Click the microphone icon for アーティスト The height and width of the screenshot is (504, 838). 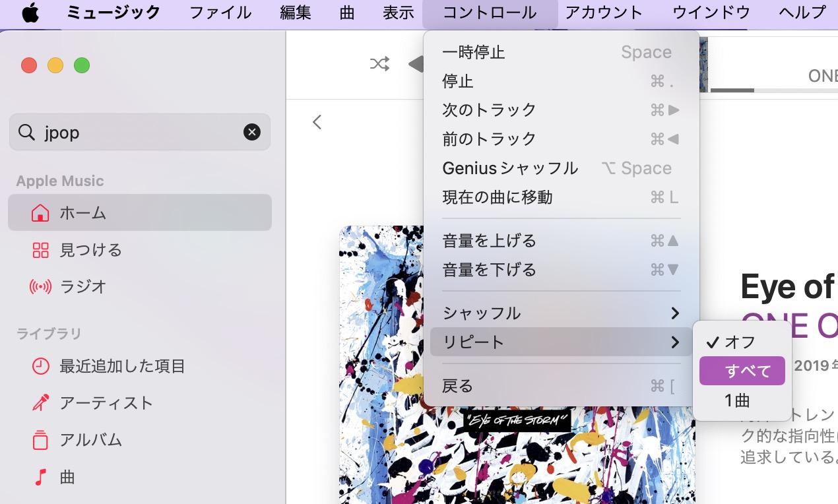[x=40, y=403]
